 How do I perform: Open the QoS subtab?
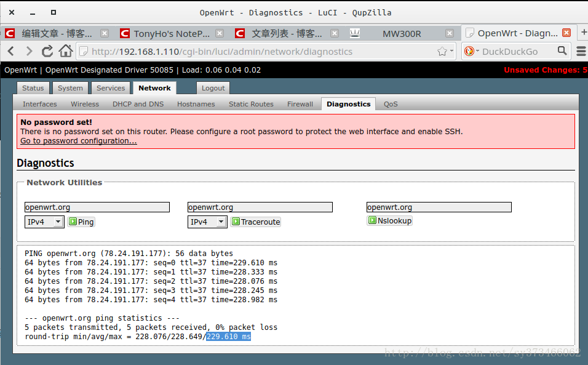[x=391, y=104]
